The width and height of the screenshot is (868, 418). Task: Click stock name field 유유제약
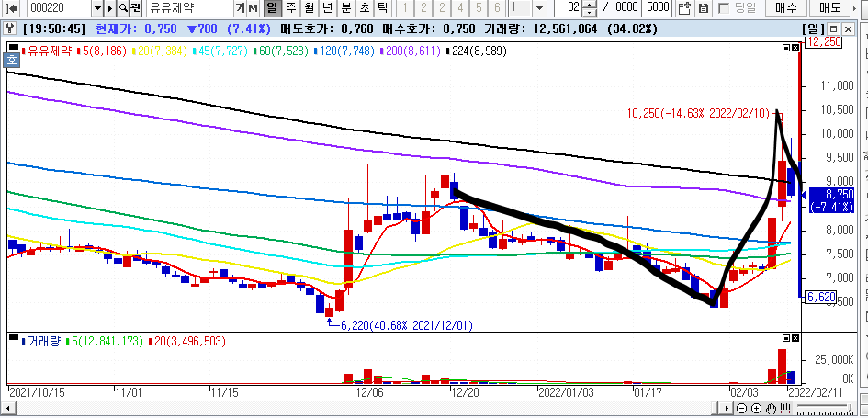pyautogui.click(x=189, y=7)
